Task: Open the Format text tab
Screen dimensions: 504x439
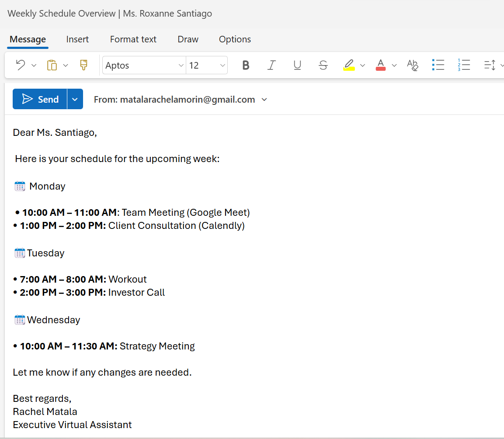Action: click(133, 39)
